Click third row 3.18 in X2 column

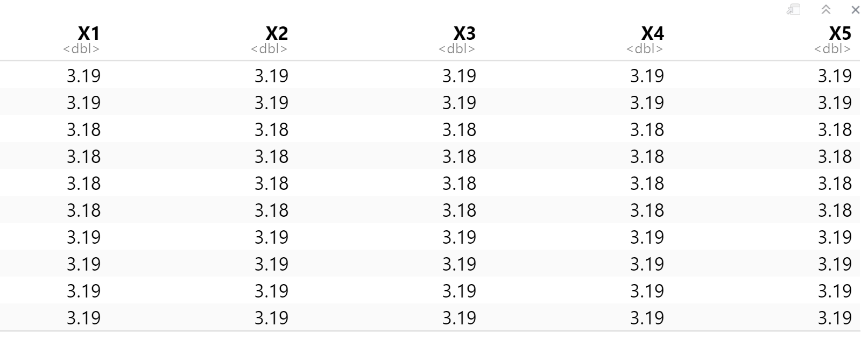point(272,130)
